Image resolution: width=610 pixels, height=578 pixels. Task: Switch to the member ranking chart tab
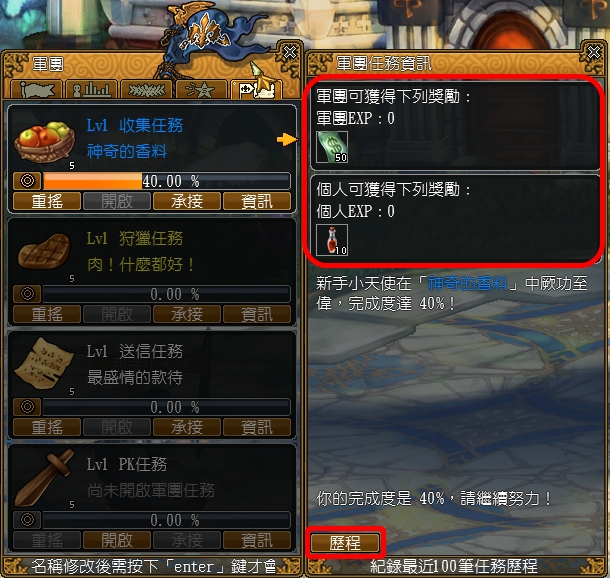point(91,90)
